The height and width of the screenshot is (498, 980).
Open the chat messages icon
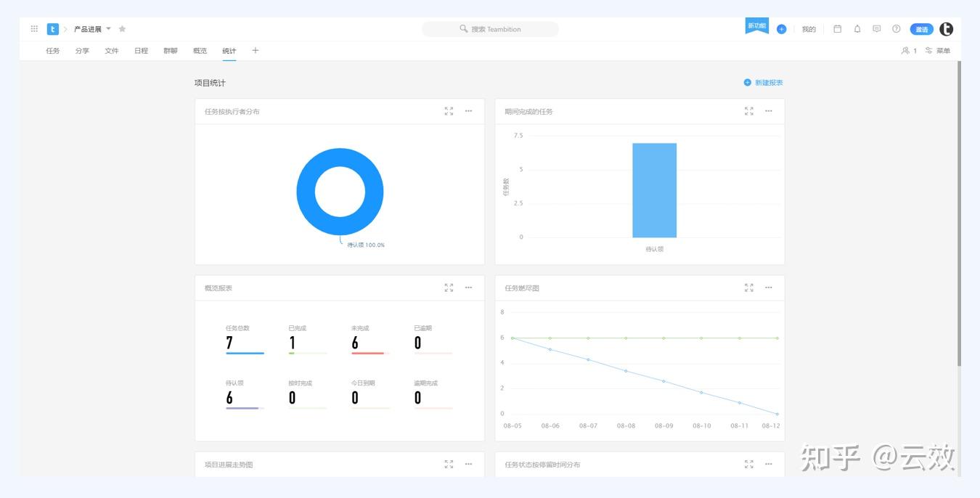tap(876, 29)
